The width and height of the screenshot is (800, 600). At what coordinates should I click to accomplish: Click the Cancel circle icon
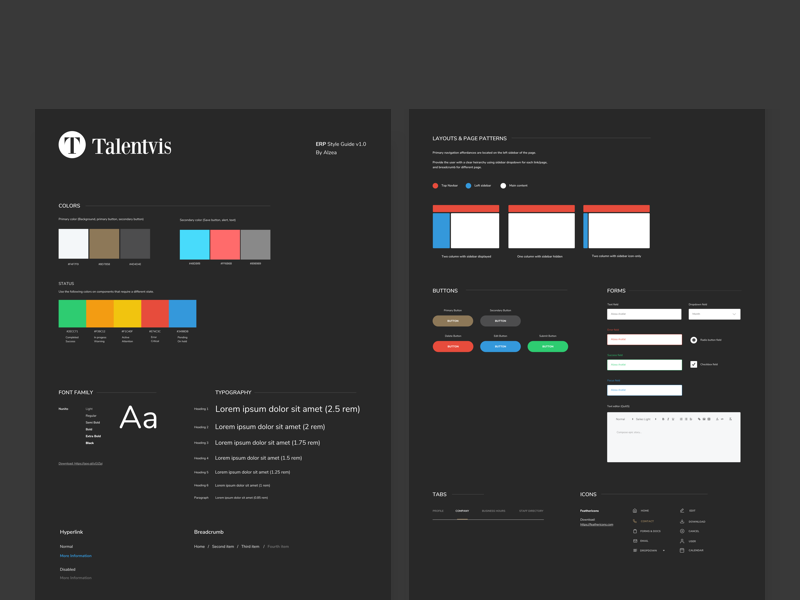click(682, 531)
